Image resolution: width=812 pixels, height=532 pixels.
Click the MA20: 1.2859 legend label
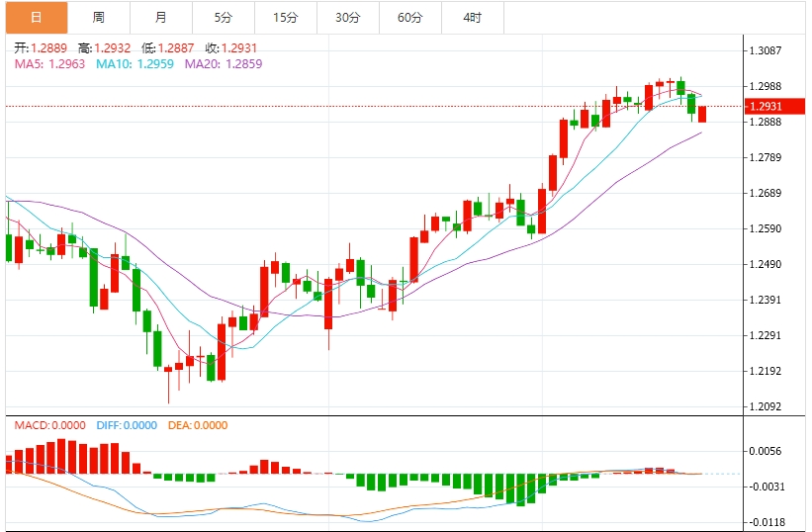(227, 63)
